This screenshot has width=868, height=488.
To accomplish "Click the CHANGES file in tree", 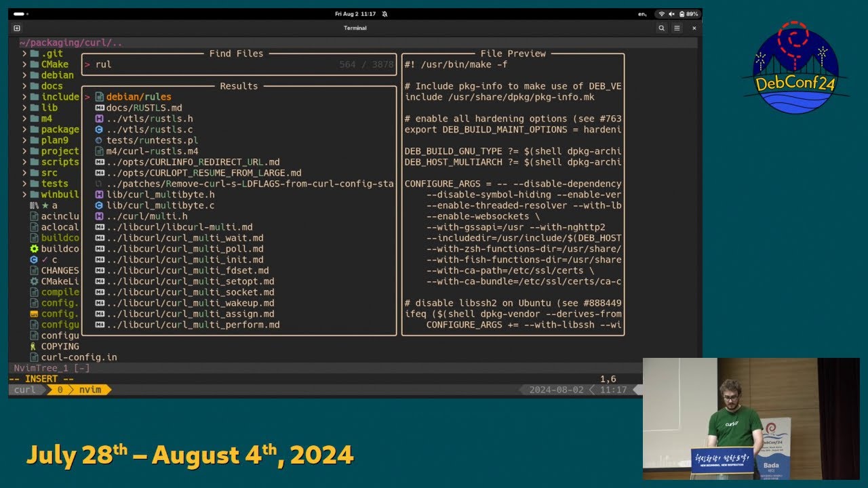I will pyautogui.click(x=60, y=270).
